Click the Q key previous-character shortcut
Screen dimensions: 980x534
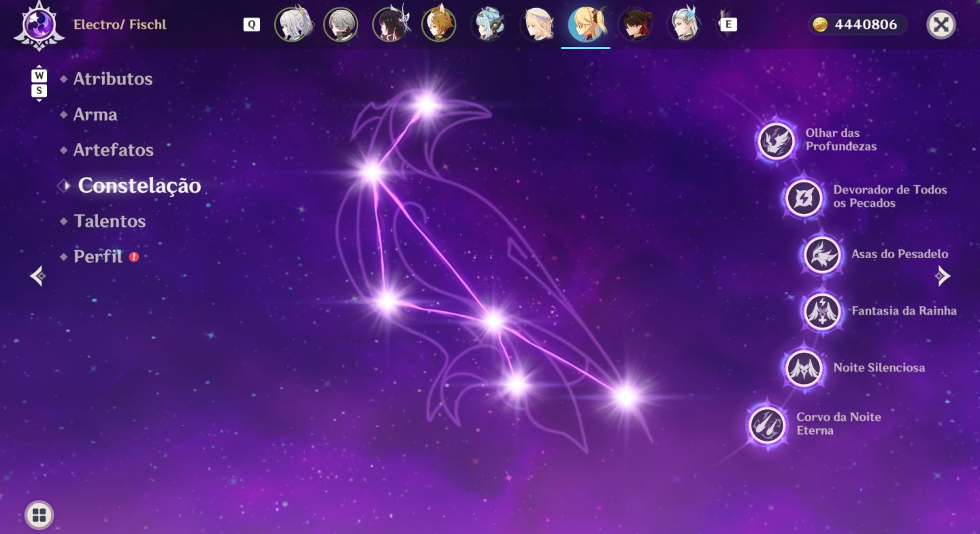pos(252,25)
